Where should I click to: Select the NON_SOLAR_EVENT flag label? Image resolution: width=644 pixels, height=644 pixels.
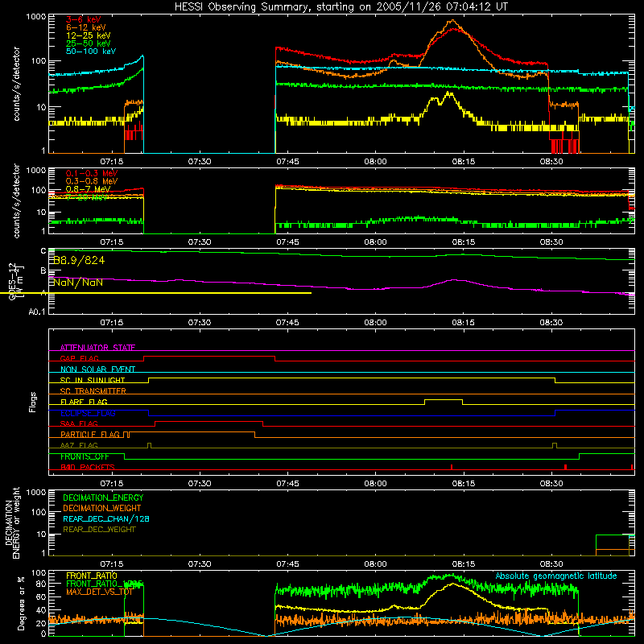tap(97, 369)
